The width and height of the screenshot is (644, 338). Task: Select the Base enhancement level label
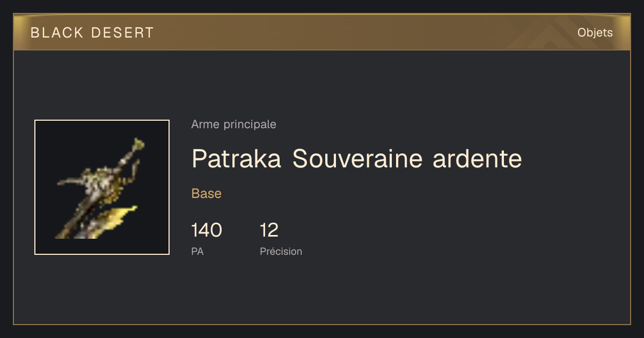click(207, 194)
